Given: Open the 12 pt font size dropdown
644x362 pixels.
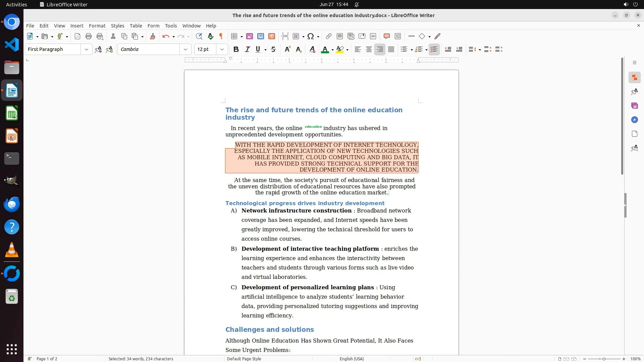Looking at the screenshot, I should [x=222, y=50].
